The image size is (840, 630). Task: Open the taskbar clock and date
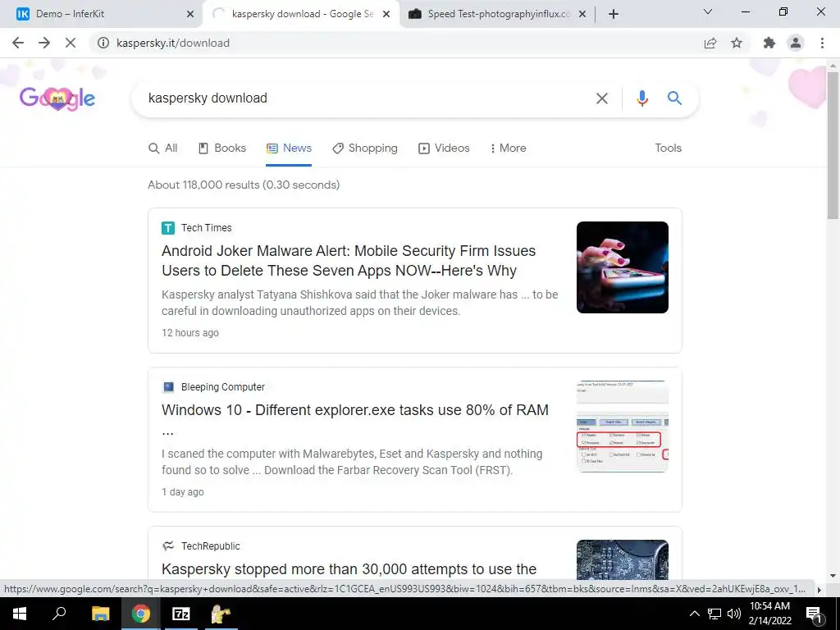(769, 614)
